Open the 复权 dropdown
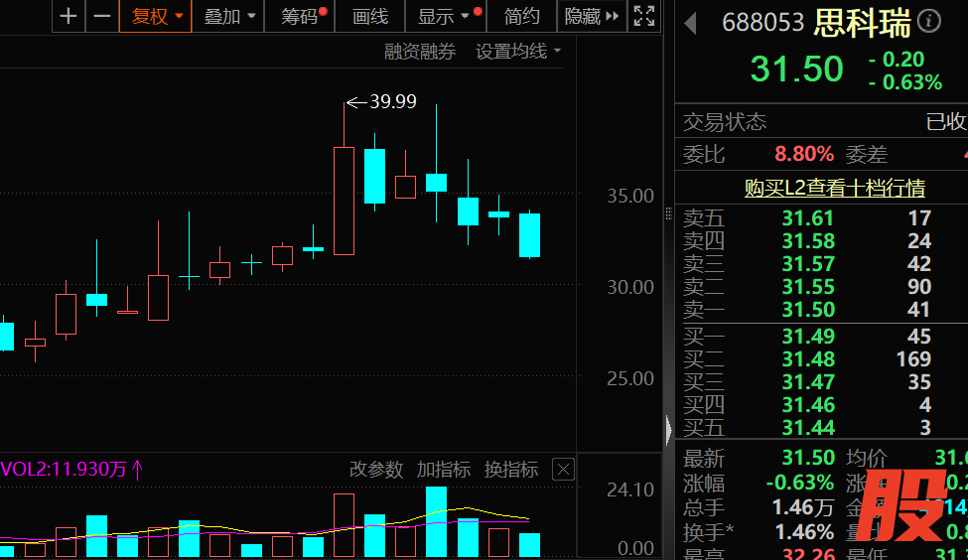Viewport: 968px width, 560px height. click(x=156, y=16)
